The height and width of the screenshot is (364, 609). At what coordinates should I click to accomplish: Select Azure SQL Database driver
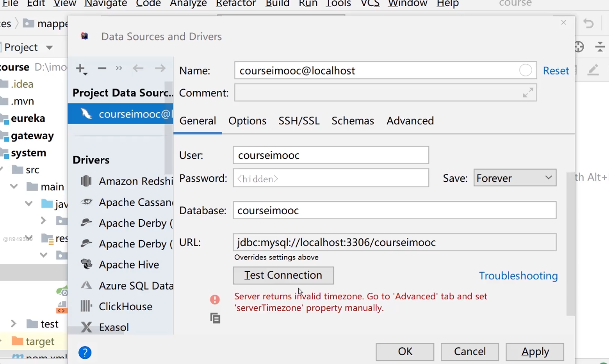(127, 285)
